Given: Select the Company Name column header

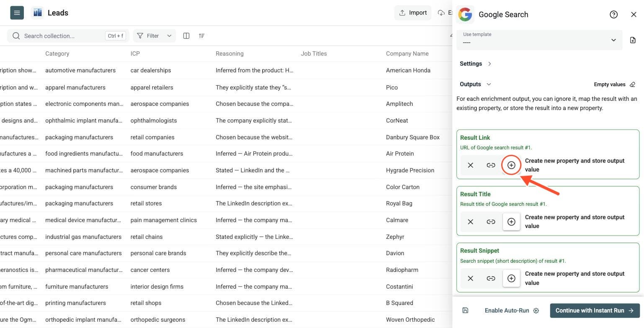Looking at the screenshot, I should click(x=407, y=54).
